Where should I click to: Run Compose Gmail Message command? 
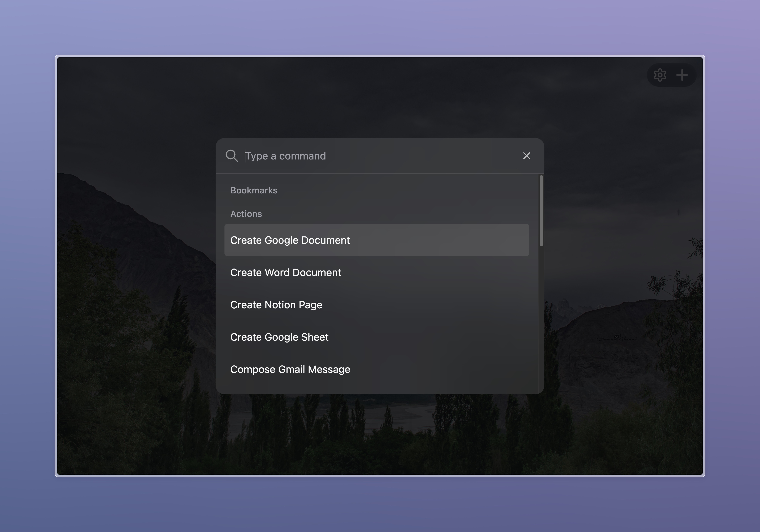(x=376, y=369)
